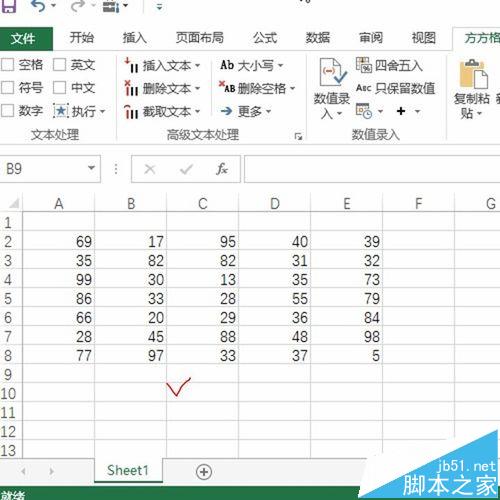Click 只保留数值 button
The image size is (500, 500).
pos(396,88)
